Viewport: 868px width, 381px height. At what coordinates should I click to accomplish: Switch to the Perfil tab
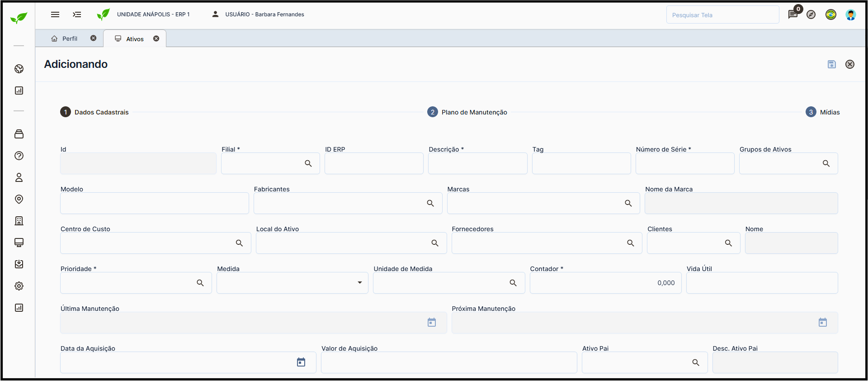click(70, 38)
